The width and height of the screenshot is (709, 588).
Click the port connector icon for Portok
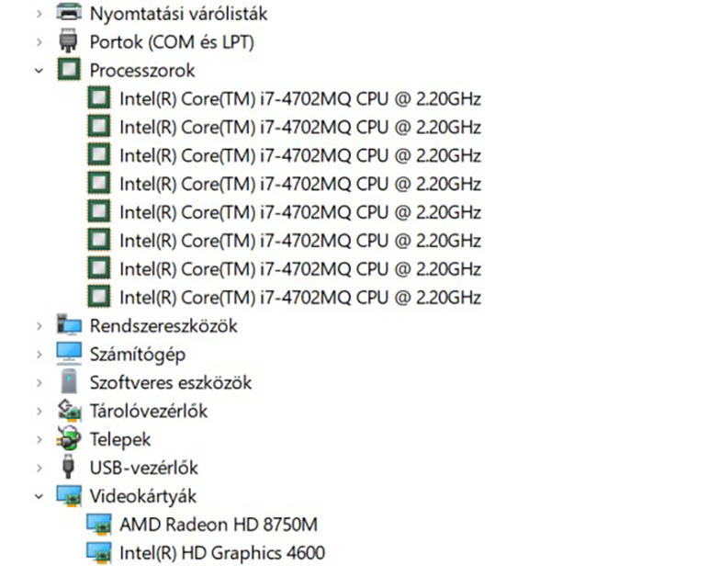point(68,40)
